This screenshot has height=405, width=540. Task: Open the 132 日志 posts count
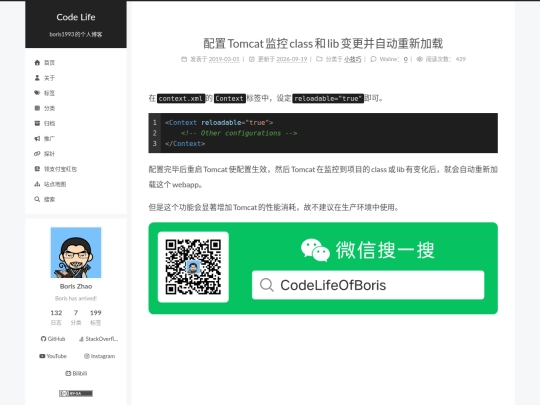coord(56,317)
